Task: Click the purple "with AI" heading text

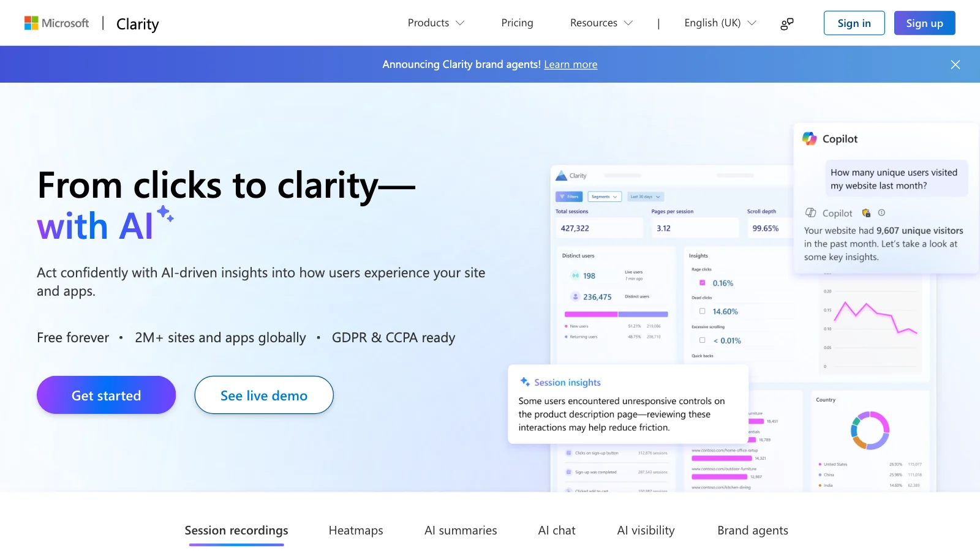Action: (95, 226)
